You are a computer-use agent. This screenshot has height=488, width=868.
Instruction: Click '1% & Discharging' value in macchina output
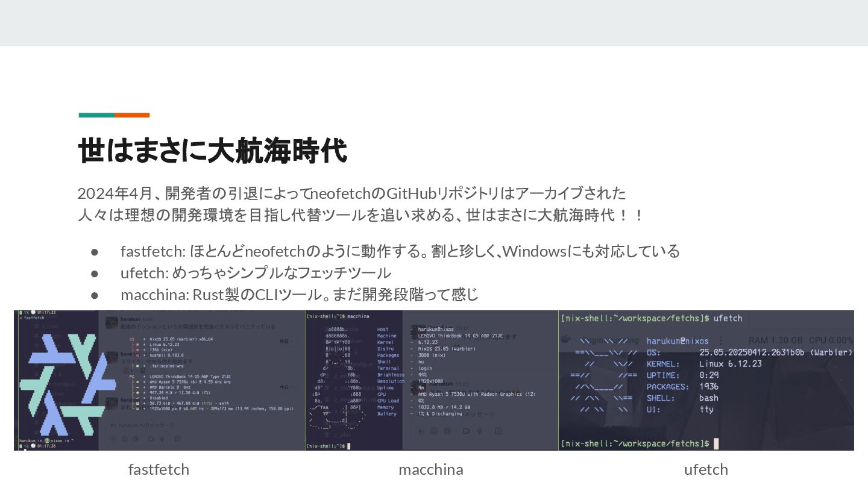click(440, 414)
